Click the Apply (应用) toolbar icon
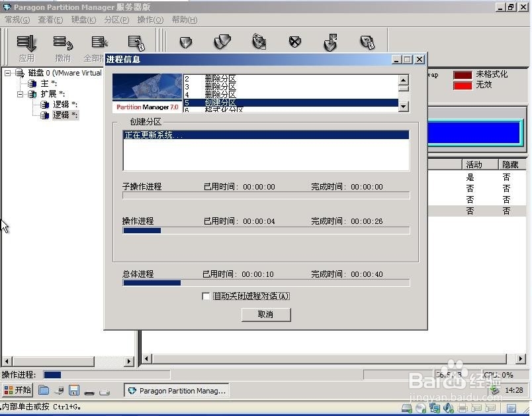The image size is (532, 416). (26, 43)
